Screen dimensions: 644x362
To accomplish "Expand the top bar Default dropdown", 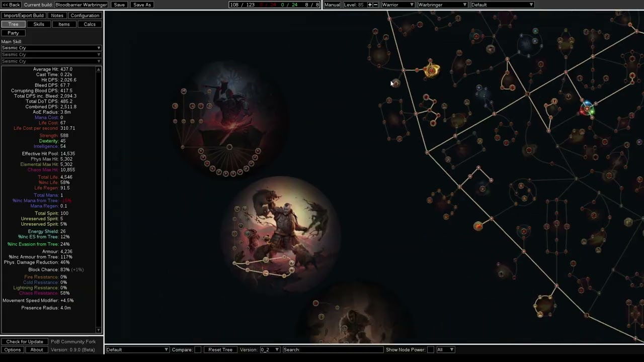I will pos(502,5).
